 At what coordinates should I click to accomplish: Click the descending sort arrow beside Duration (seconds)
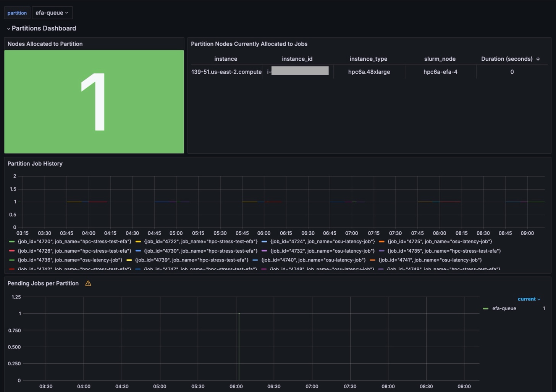pyautogui.click(x=538, y=59)
